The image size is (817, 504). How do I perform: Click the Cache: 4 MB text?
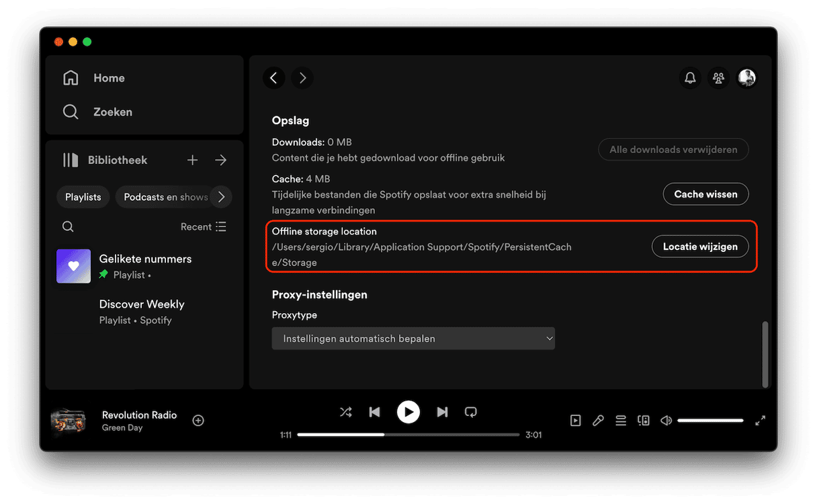point(300,179)
